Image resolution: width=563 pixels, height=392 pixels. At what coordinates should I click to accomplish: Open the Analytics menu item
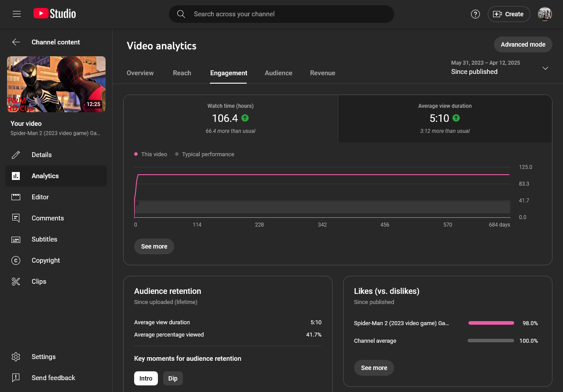[x=56, y=176]
